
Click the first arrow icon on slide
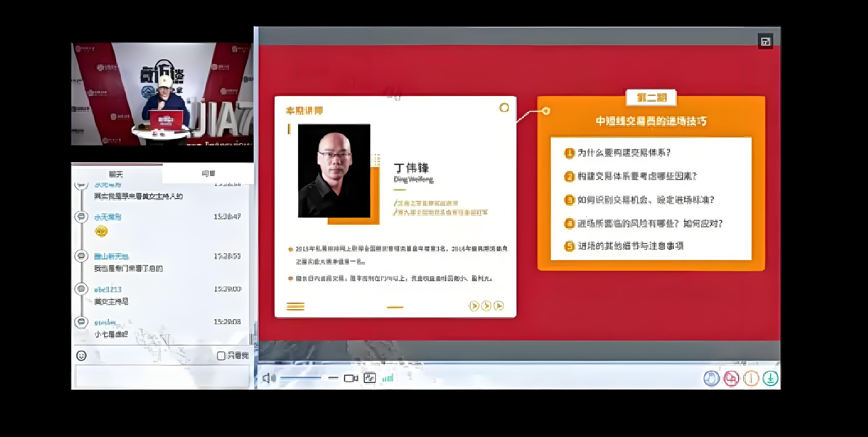[474, 306]
